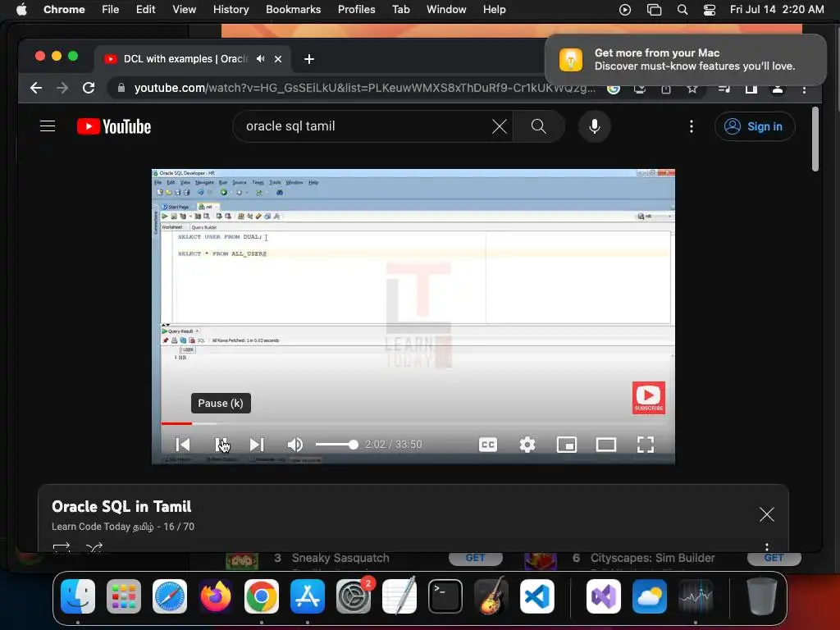Skip to next playlist video
The height and width of the screenshot is (630, 840).
coord(257,444)
